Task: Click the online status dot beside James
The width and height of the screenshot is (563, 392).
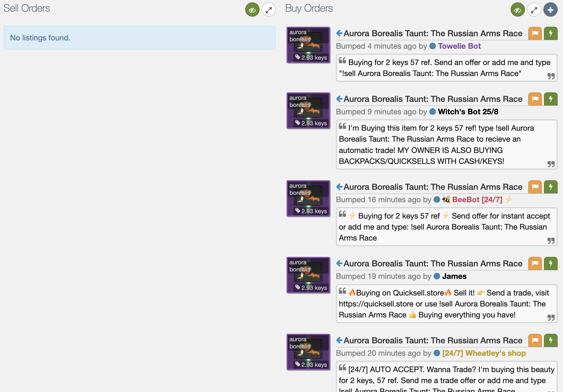Action: (437, 276)
